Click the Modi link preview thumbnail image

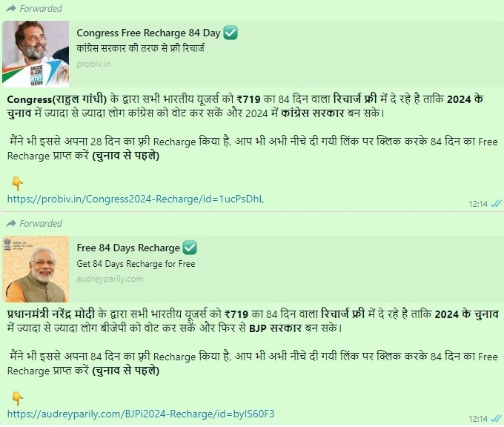click(36, 269)
